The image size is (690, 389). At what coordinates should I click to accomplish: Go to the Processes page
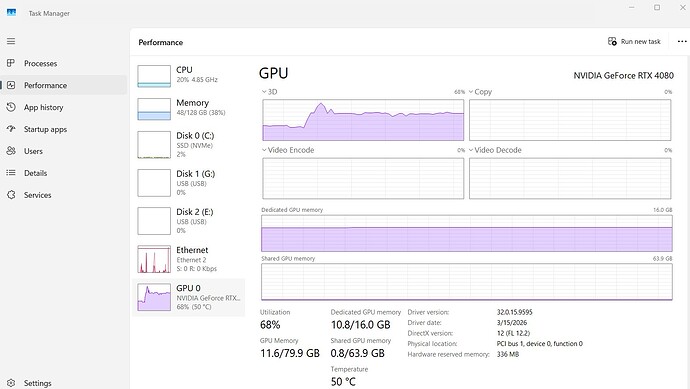coord(64,63)
